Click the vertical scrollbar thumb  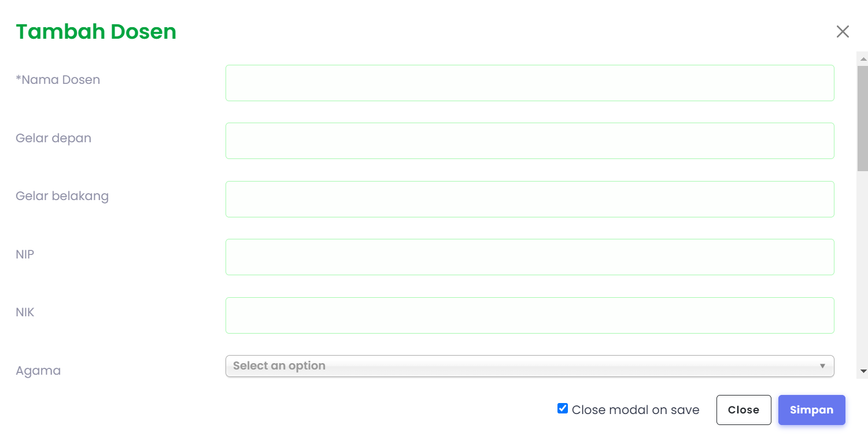click(x=863, y=118)
